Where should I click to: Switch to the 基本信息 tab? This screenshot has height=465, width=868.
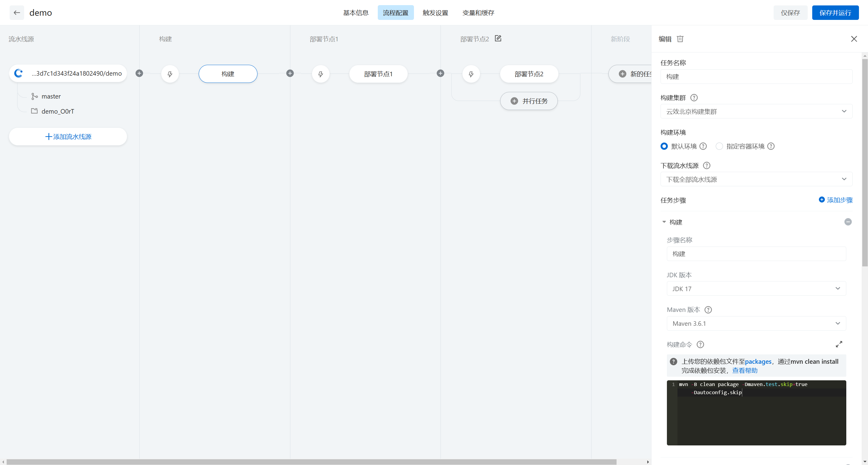coord(355,13)
